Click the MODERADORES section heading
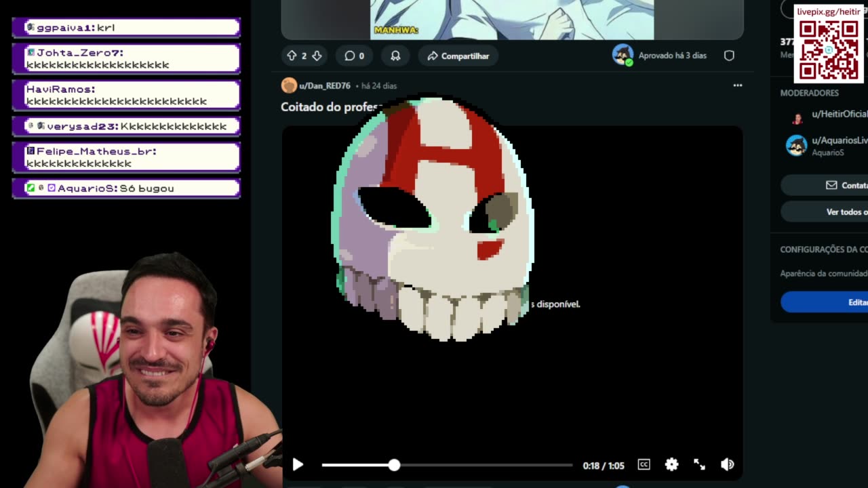The width and height of the screenshot is (868, 488). point(809,93)
